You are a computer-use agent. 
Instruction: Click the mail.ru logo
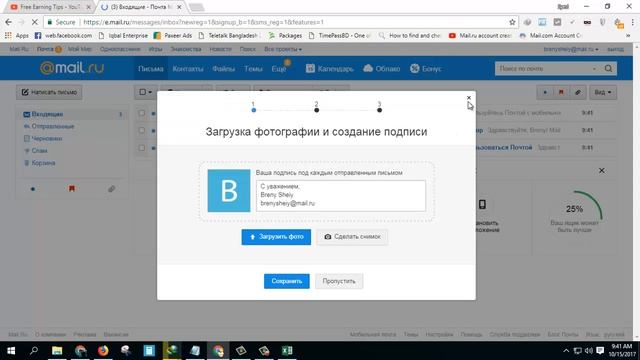click(72, 68)
